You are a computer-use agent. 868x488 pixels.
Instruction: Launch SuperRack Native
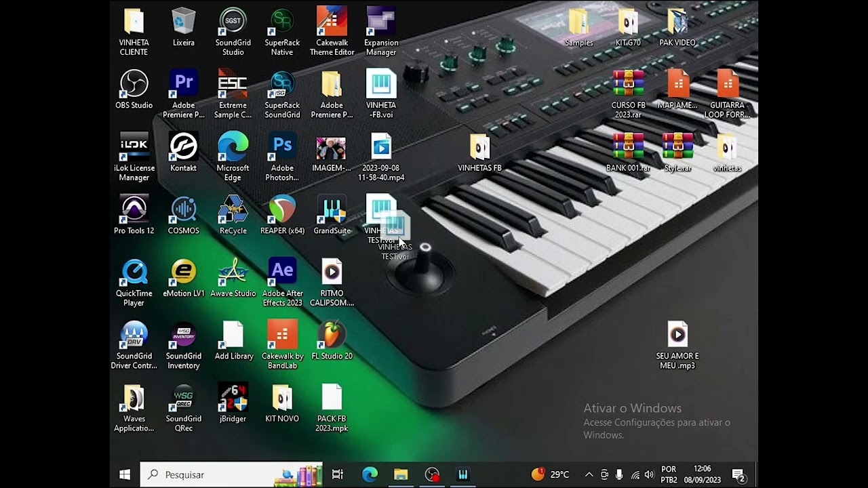tap(282, 31)
